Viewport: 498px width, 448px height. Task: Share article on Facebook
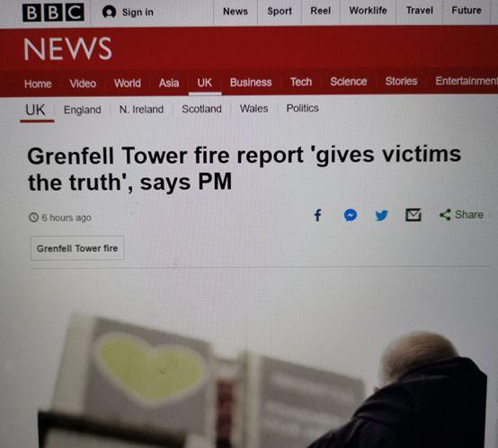[x=317, y=215]
